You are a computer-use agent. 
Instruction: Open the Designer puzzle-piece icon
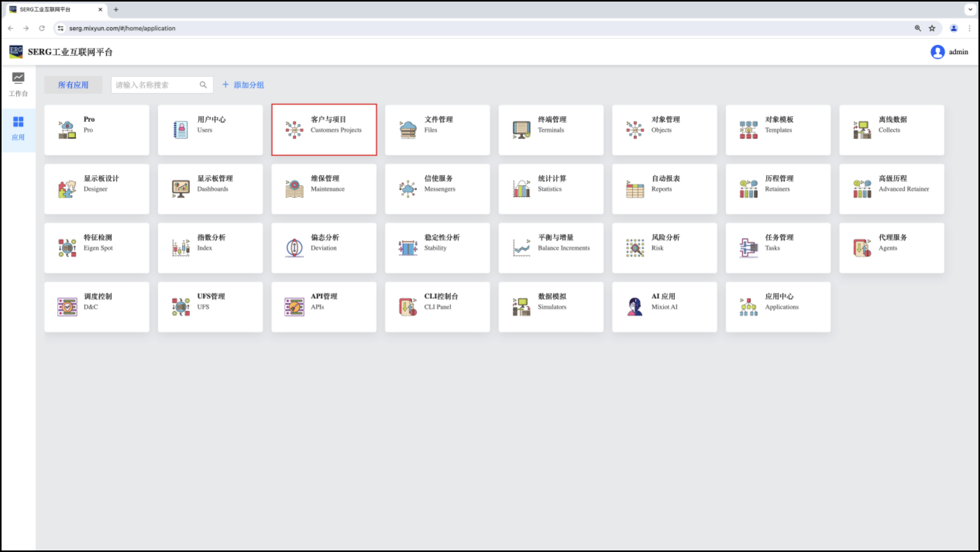pyautogui.click(x=67, y=189)
